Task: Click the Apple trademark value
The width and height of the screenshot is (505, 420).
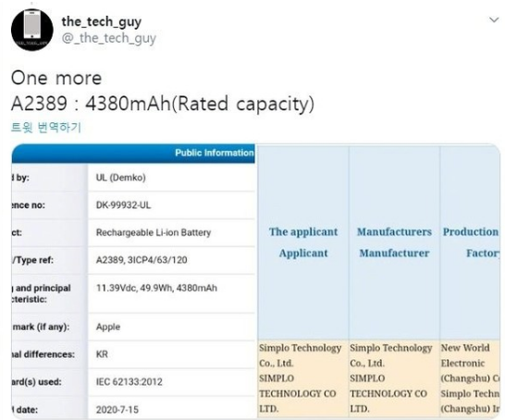Action: (x=108, y=327)
